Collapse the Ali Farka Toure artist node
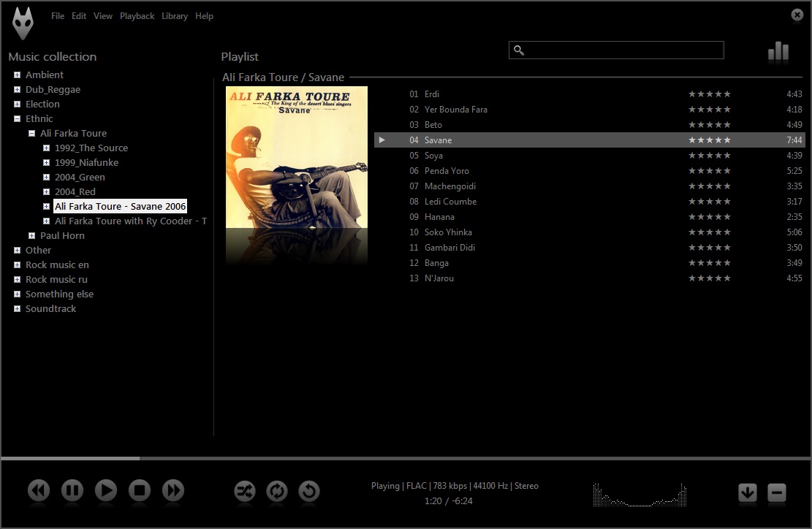The image size is (812, 529). pos(31,133)
